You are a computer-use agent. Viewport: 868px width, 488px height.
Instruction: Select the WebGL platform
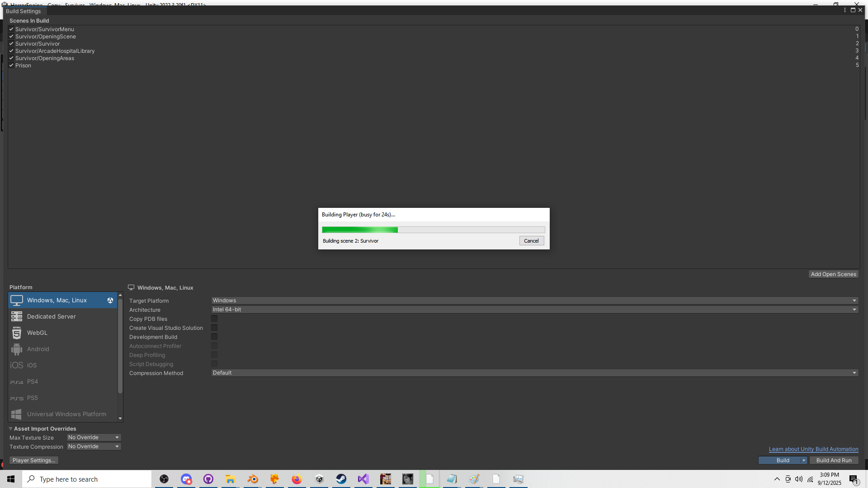pyautogui.click(x=37, y=333)
